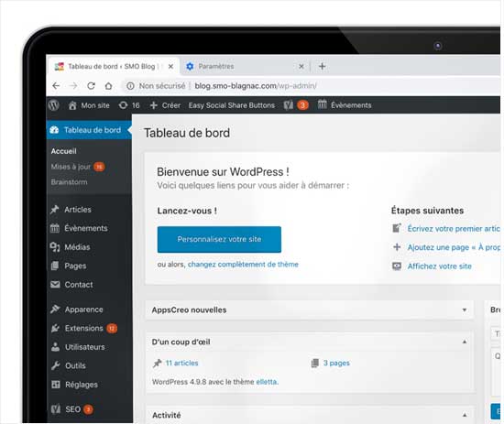Switch to the Tableau de bord browser tab
Viewport: 504px width, 424px height.
click(x=113, y=67)
